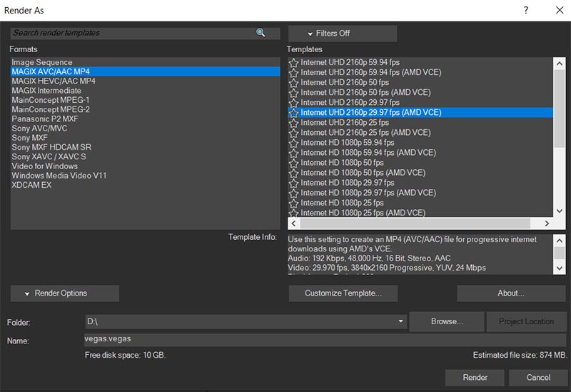571x392 pixels.
Task: Favorite star for Internet HD 1080p 50 fps
Action: click(293, 163)
